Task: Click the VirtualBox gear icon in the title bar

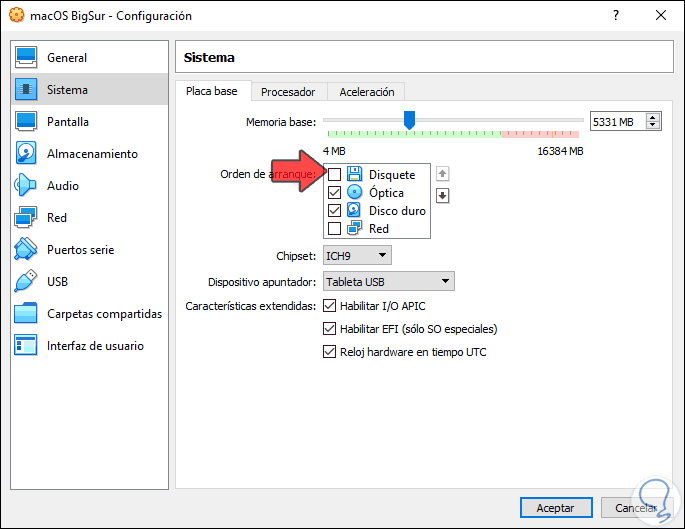Action: click(x=17, y=15)
